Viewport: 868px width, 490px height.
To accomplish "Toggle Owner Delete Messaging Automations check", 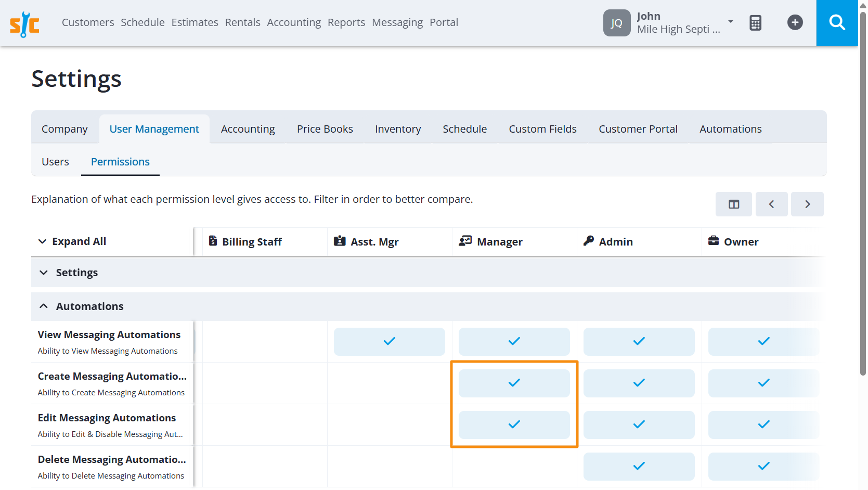I will click(x=763, y=466).
